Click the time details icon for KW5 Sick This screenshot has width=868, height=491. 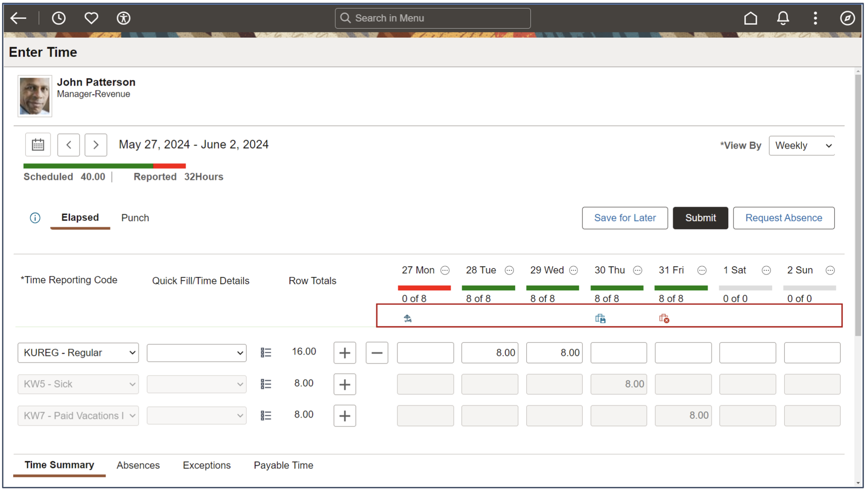tap(266, 384)
